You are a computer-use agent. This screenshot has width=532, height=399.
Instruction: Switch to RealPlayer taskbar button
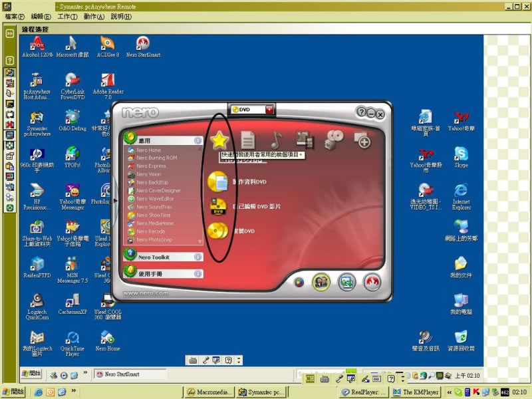[364, 392]
